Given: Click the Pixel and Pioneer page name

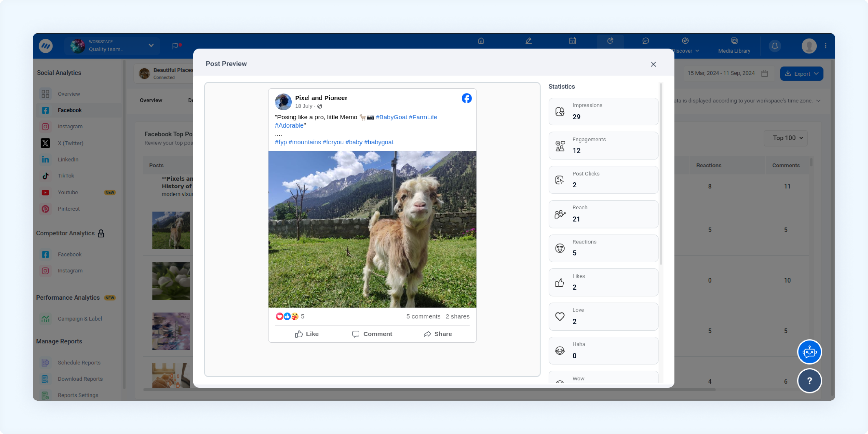Looking at the screenshot, I should [321, 98].
